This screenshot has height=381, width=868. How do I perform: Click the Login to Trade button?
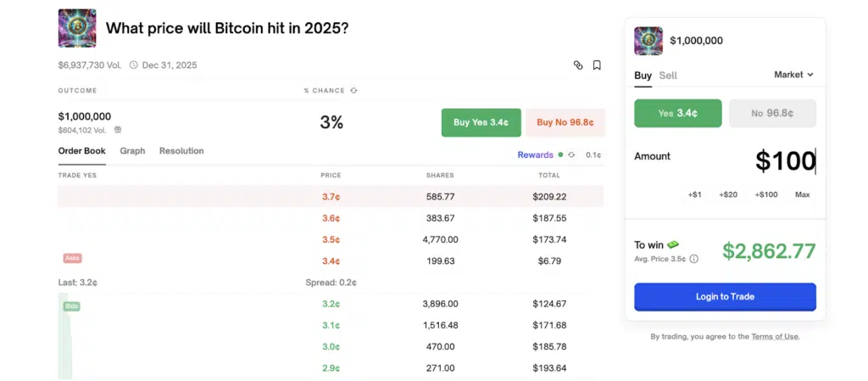point(725,297)
